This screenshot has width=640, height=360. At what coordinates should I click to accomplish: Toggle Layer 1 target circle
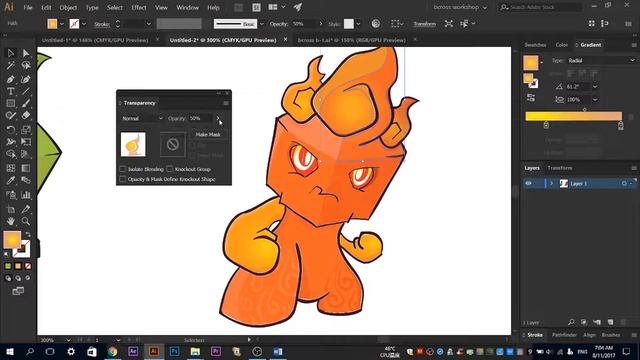624,184
